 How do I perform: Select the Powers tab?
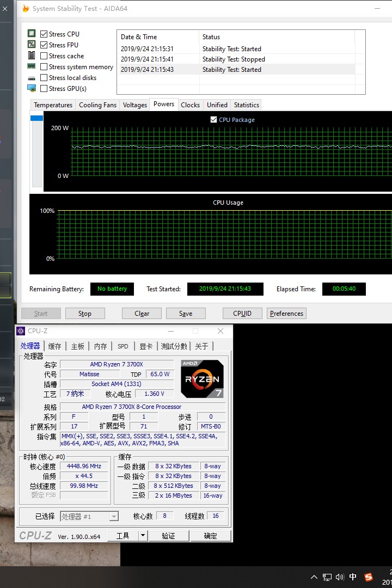(x=163, y=104)
